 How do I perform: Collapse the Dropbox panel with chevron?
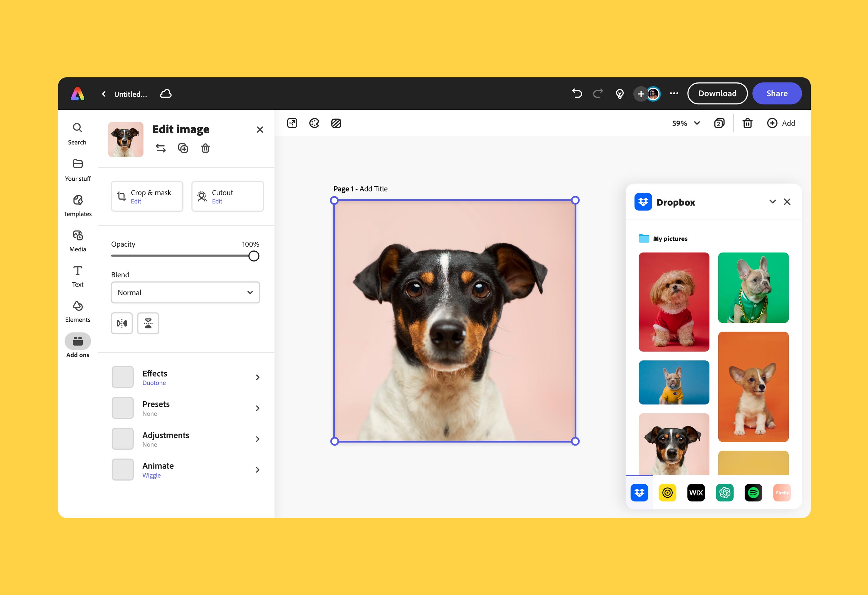(773, 202)
